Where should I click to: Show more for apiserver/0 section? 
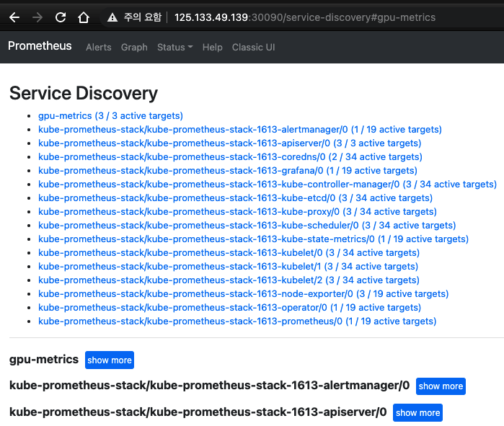point(418,413)
